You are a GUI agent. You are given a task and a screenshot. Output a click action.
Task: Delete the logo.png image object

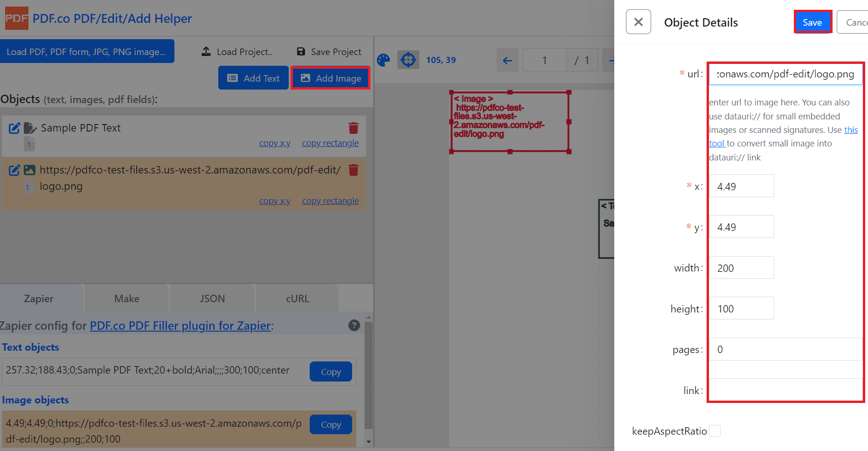coord(354,170)
